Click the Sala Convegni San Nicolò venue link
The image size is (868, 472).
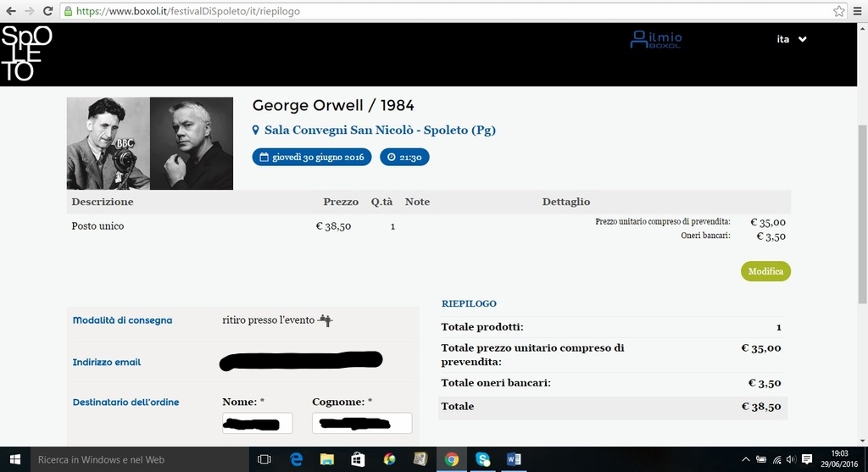click(x=380, y=130)
